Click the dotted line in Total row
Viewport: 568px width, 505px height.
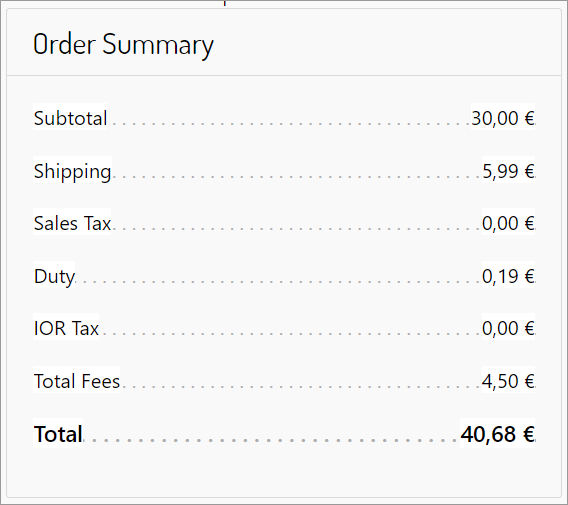(273, 441)
